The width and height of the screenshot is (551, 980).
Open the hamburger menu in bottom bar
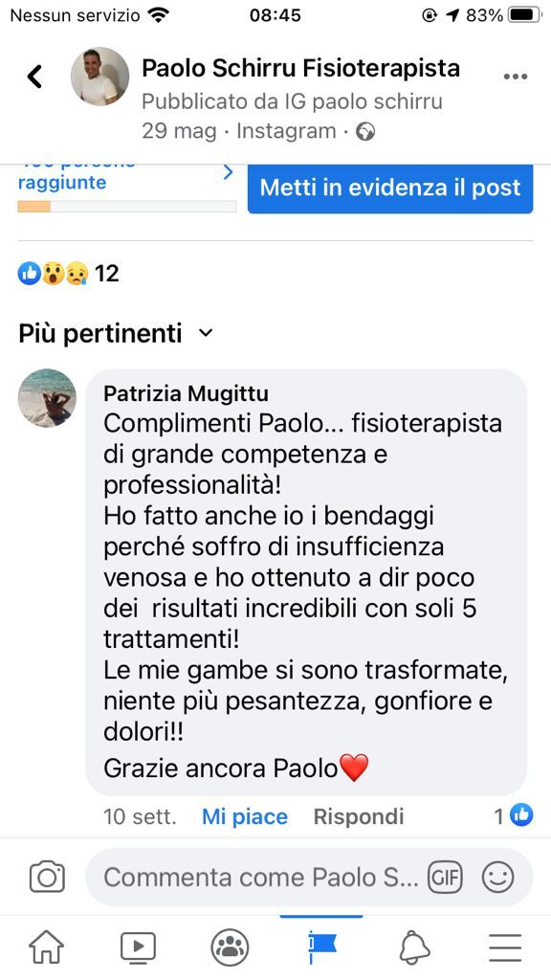click(x=505, y=947)
